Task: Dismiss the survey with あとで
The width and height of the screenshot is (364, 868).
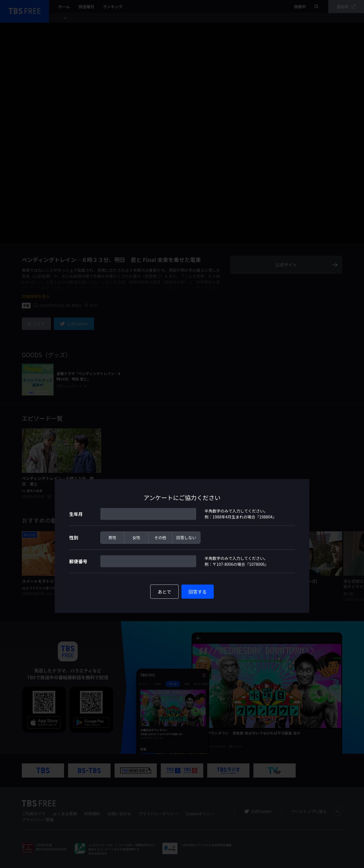Action: [x=164, y=591]
